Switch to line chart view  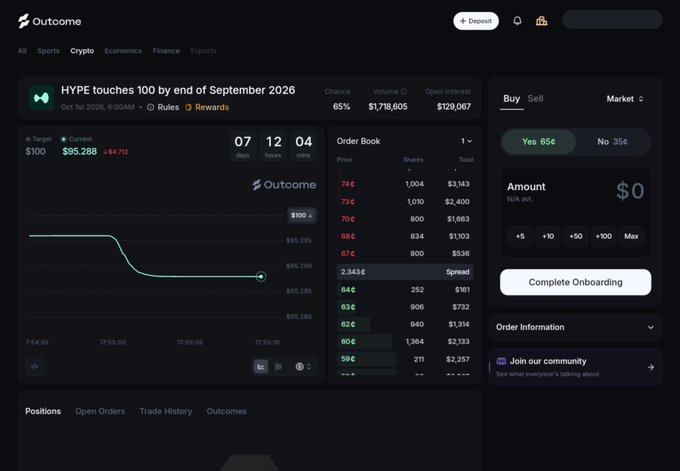tap(261, 366)
